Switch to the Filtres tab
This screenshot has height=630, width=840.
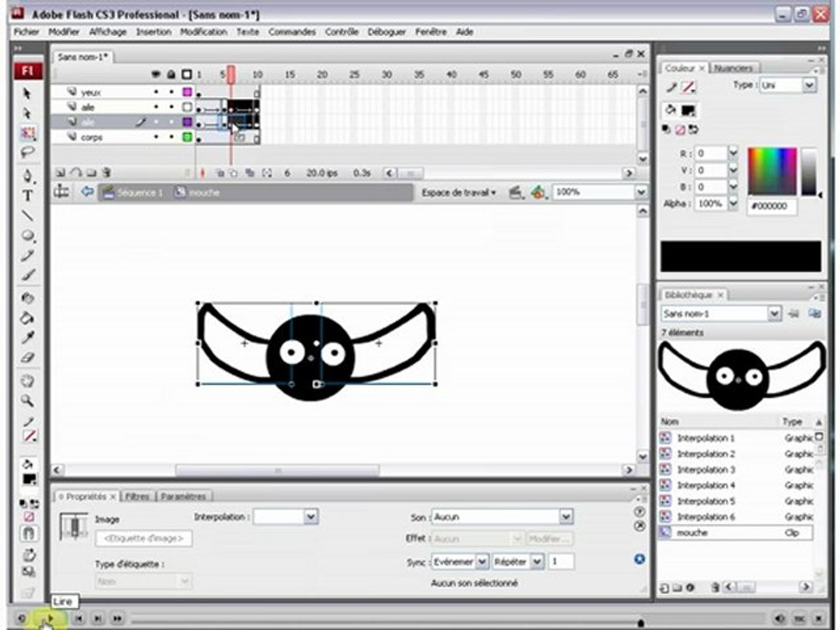click(137, 497)
